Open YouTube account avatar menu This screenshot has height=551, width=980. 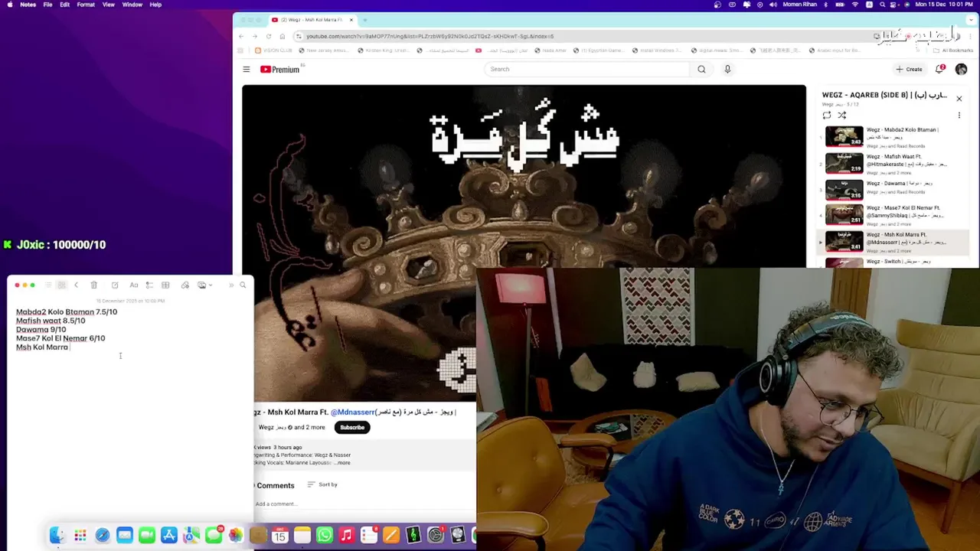(961, 69)
